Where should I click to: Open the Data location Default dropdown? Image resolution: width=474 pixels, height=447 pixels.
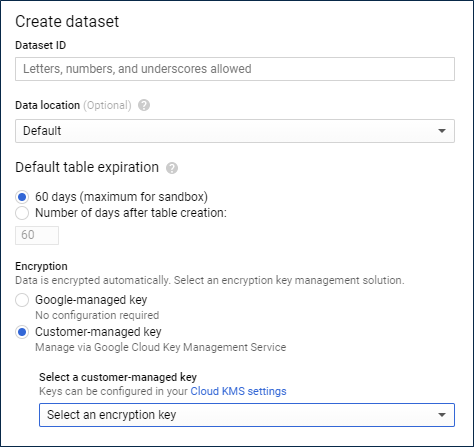235,131
